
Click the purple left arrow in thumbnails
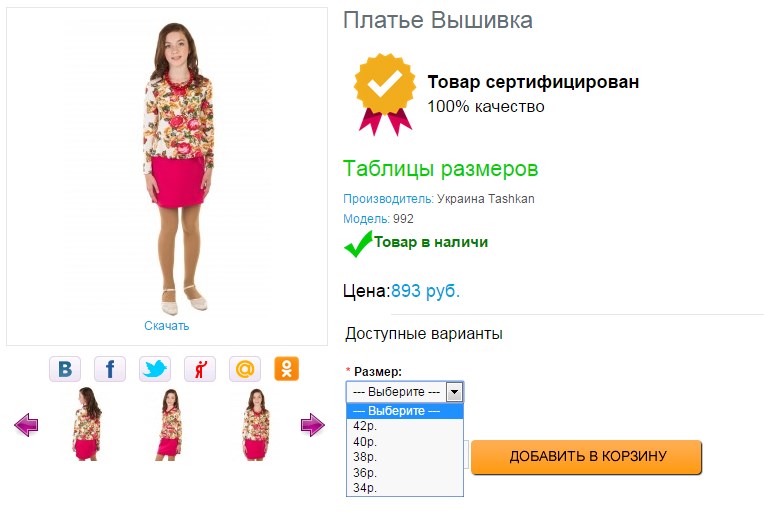(x=26, y=425)
